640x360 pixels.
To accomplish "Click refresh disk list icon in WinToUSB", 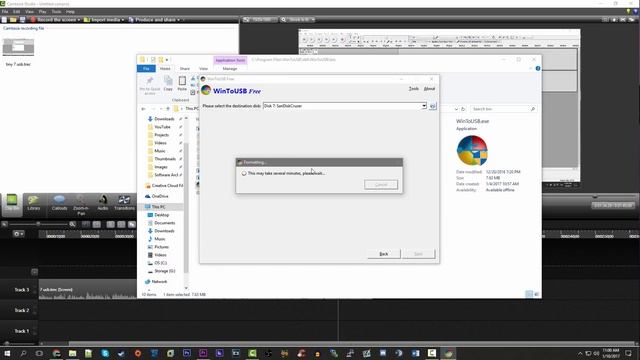I will coord(433,106).
